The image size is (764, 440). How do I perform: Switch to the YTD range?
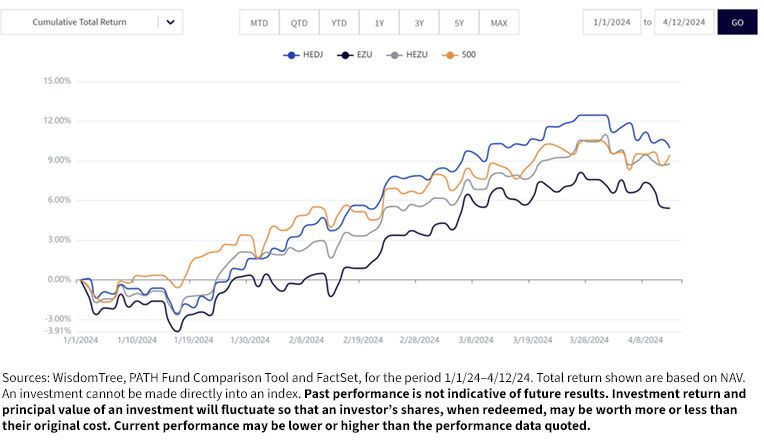(x=339, y=22)
